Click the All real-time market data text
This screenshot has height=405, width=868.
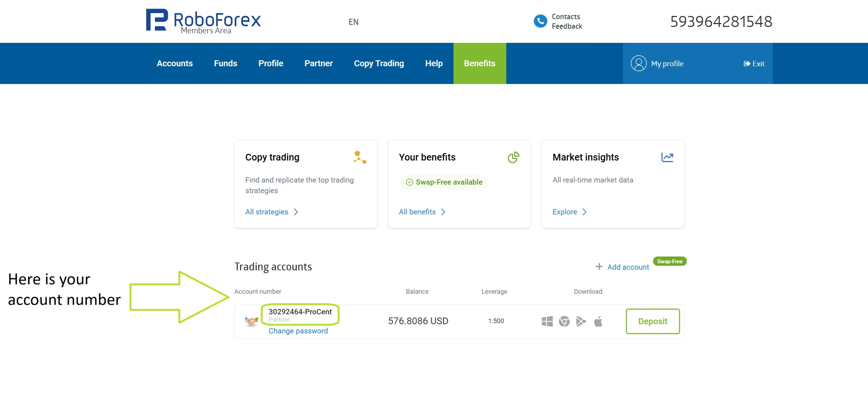coord(593,180)
